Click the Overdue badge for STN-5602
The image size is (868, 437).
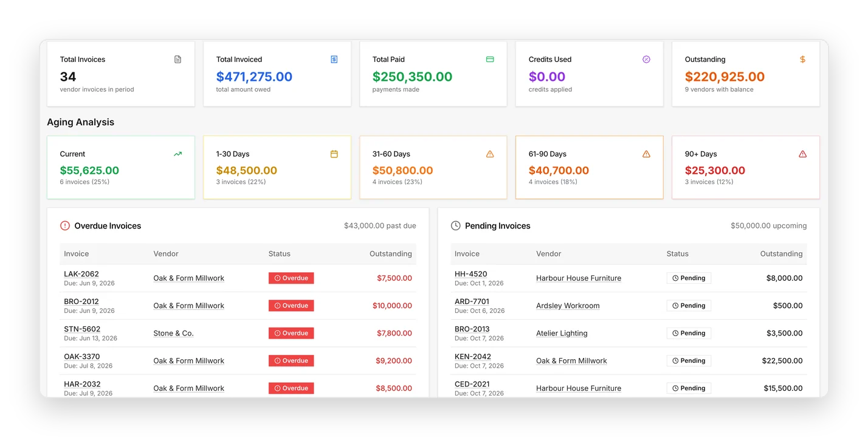tap(291, 333)
